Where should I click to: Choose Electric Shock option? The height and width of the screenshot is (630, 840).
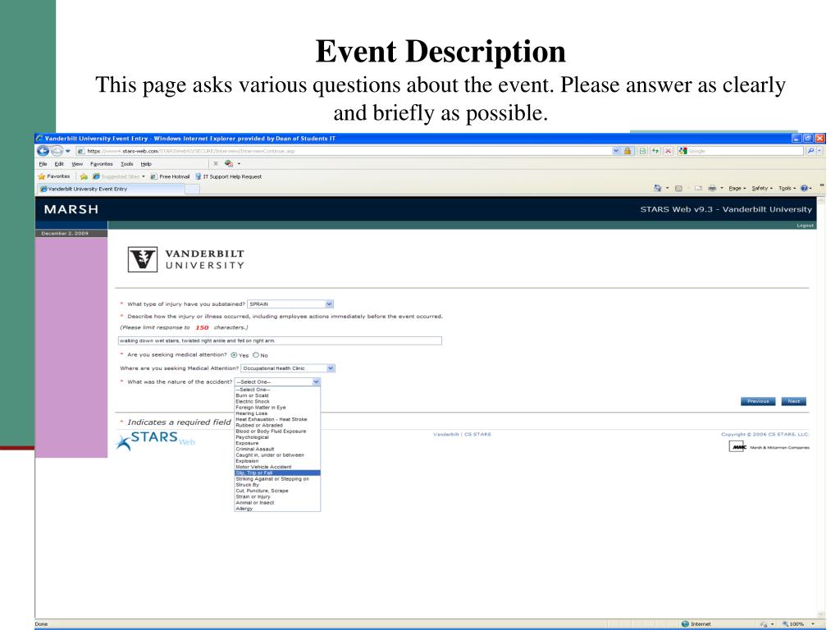pos(277,401)
